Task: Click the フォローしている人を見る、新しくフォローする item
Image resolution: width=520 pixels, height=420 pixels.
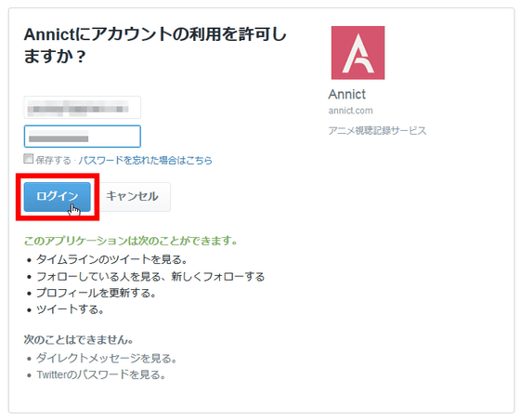Action: [x=150, y=276]
